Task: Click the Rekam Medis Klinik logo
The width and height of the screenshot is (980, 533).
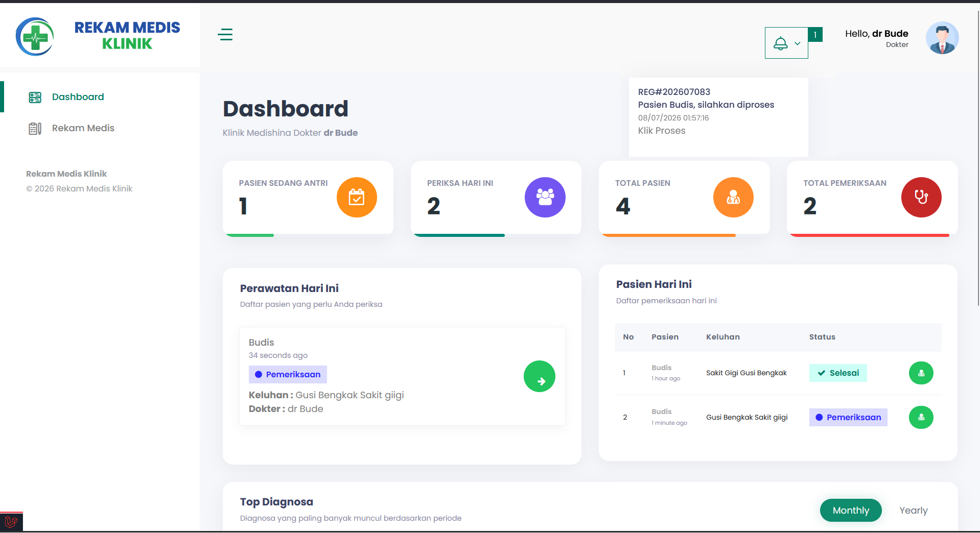Action: coord(98,36)
